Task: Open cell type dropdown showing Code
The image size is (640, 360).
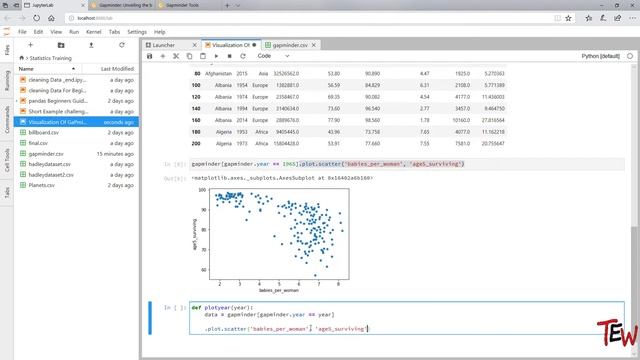Action: tap(273, 56)
